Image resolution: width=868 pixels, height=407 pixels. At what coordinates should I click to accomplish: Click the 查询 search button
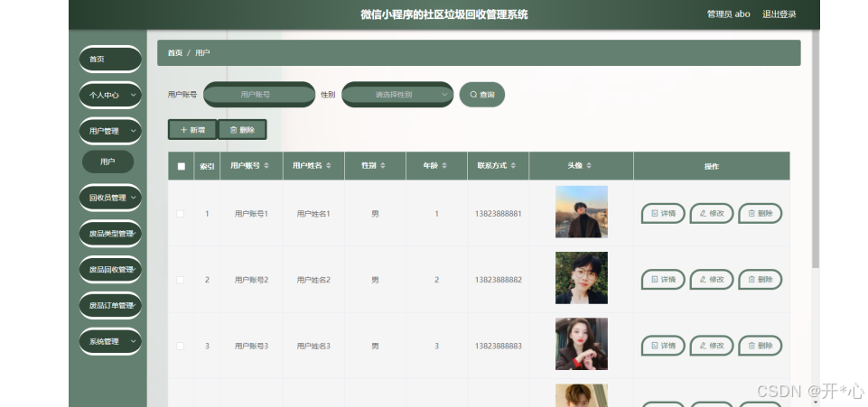coord(482,95)
